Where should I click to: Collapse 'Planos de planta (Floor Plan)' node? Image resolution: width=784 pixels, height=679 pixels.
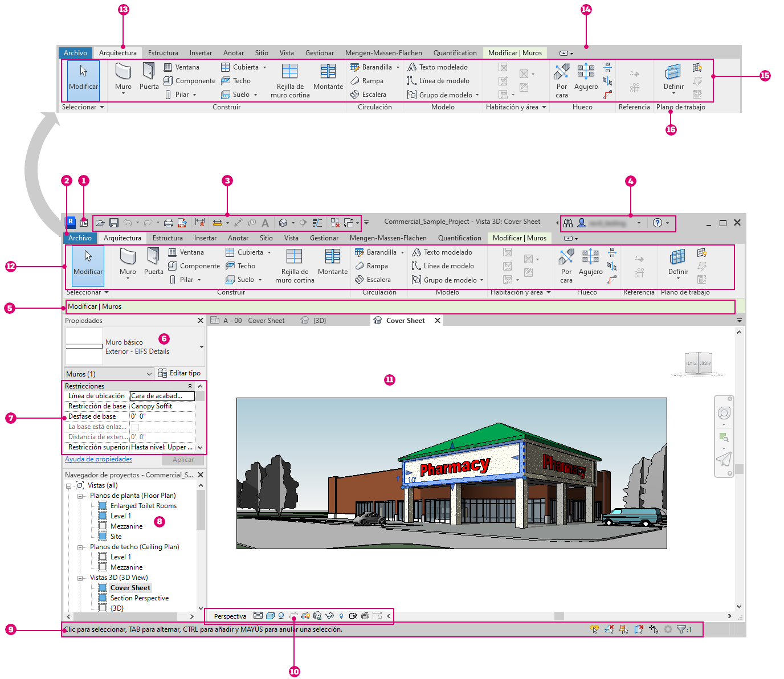tap(80, 496)
